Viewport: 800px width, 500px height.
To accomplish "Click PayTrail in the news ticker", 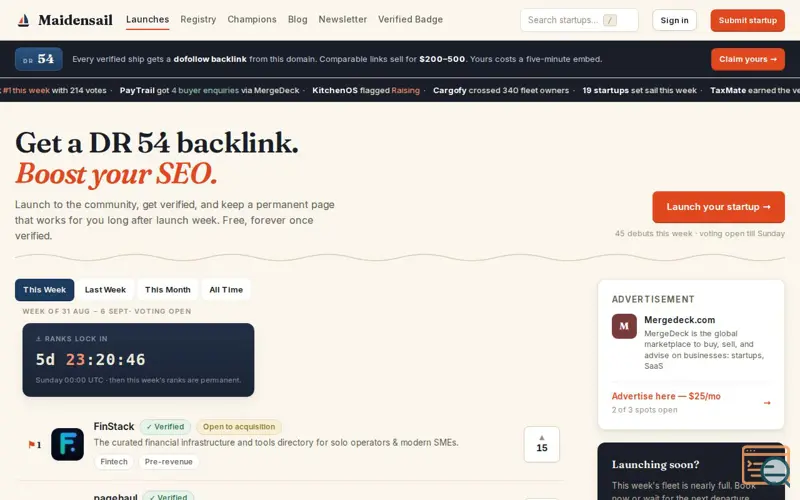I will tap(137, 90).
